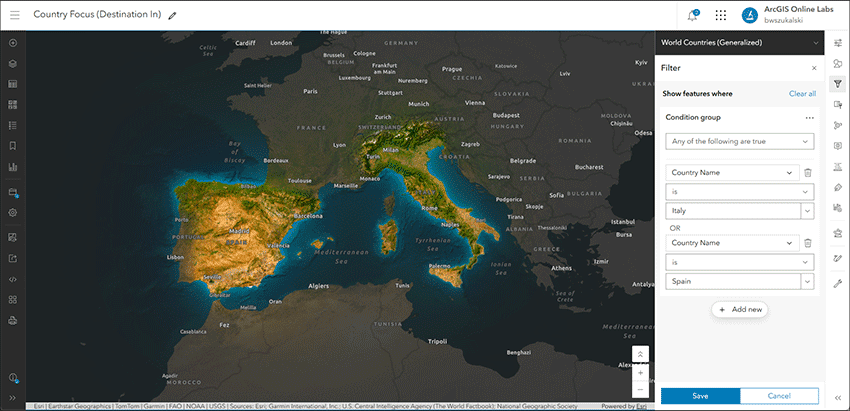This screenshot has height=411, width=850.
Task: Open the Print icon
Action: click(13, 320)
